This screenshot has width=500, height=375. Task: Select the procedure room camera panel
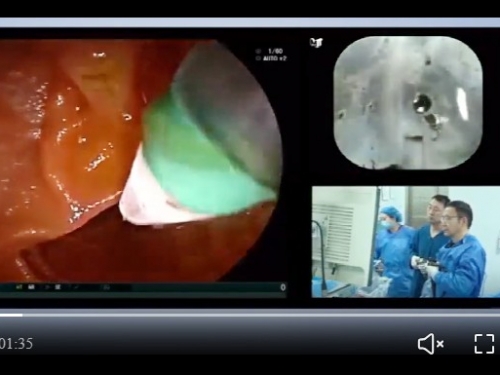point(406,242)
